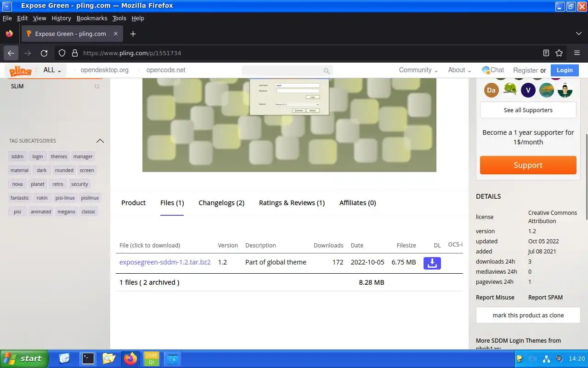Expand the About dropdown menu

click(x=460, y=70)
